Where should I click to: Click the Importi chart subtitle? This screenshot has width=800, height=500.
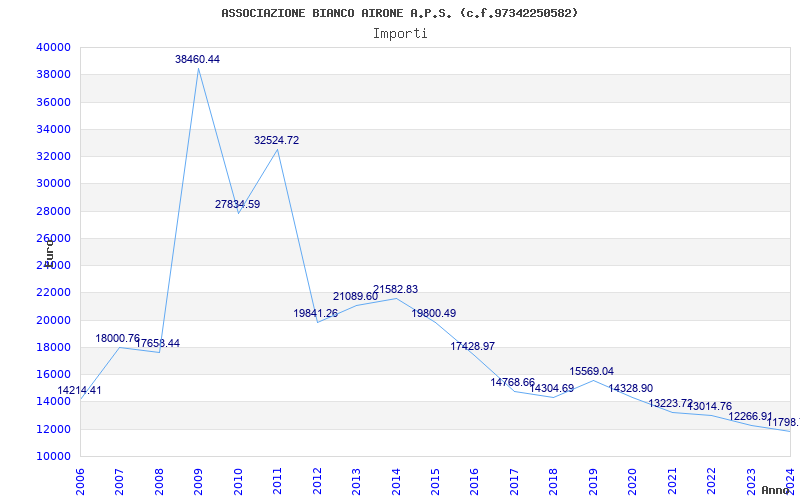(400, 34)
